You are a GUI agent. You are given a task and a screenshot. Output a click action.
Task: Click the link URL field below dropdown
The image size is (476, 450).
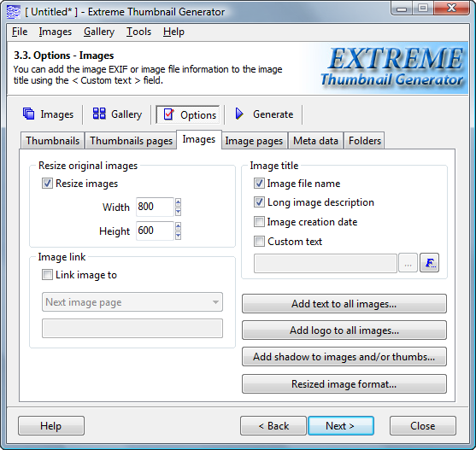pyautogui.click(x=132, y=328)
